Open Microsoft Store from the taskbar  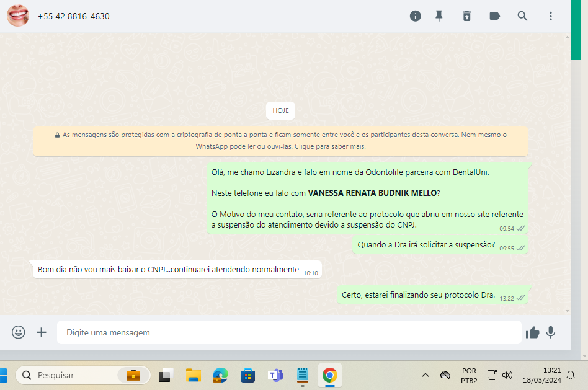[x=247, y=375]
